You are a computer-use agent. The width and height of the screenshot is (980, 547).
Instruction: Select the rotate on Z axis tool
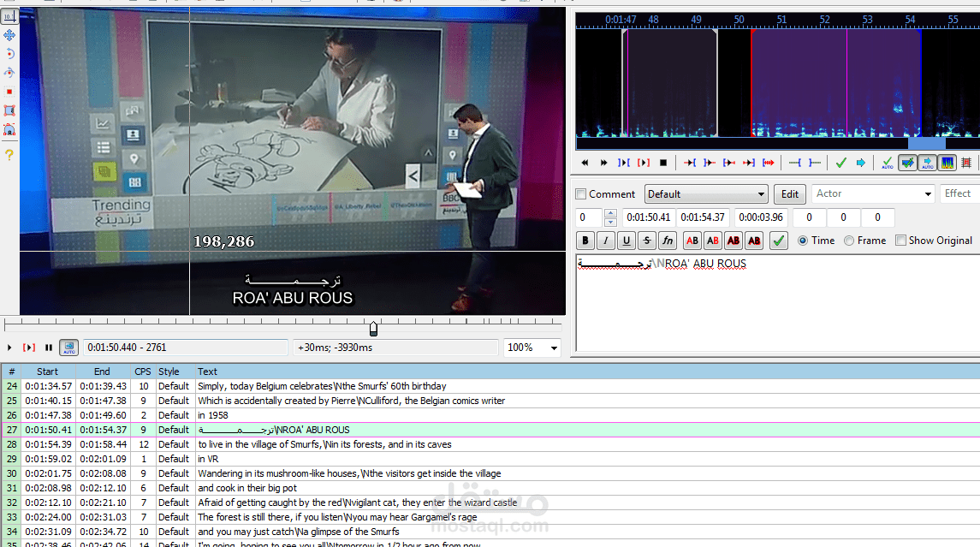[9, 54]
